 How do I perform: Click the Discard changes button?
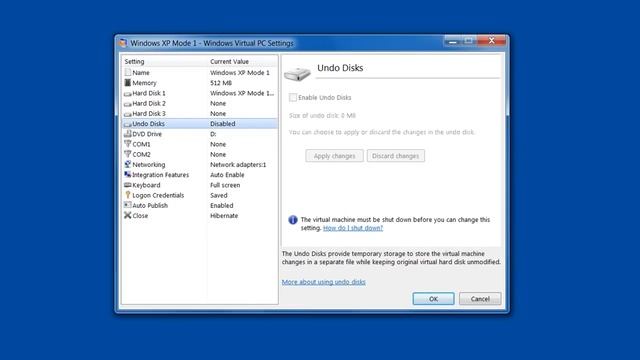396,156
